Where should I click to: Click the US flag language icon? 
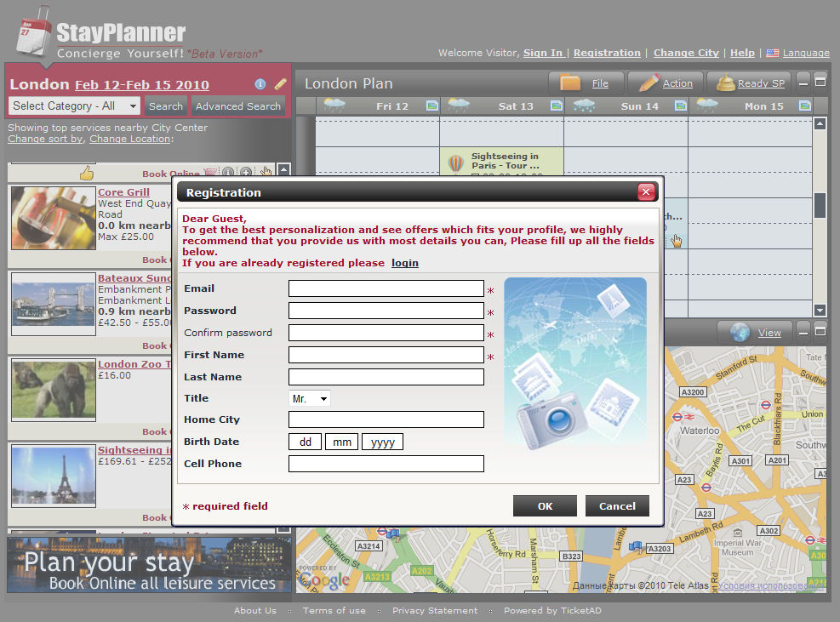[772, 53]
